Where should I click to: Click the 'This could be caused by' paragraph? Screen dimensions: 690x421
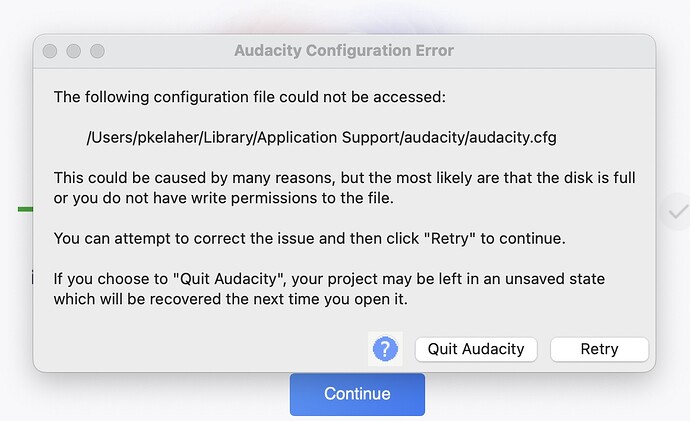coord(344,188)
